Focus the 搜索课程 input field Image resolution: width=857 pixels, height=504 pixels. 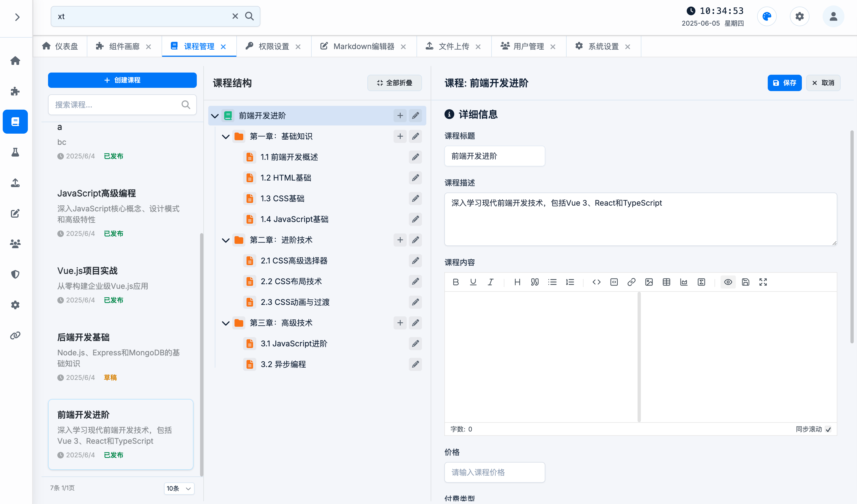click(x=122, y=105)
